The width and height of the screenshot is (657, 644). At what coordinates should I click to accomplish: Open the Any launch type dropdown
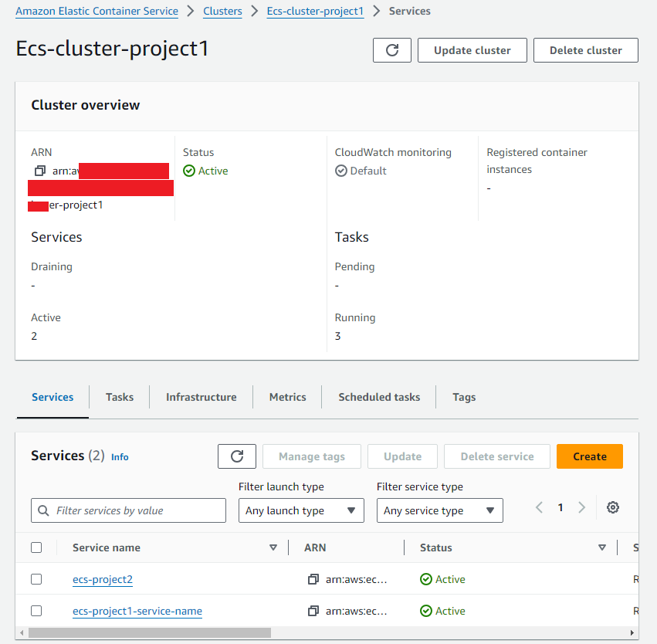coord(300,510)
